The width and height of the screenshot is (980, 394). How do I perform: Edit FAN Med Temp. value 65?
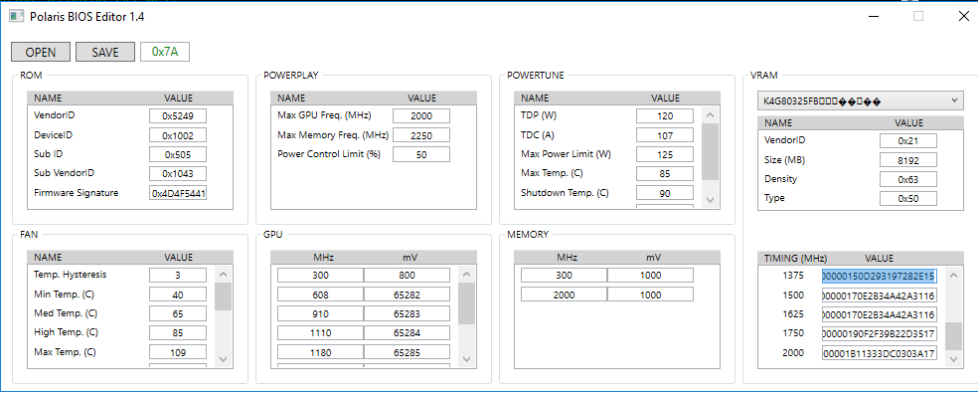coord(178,314)
